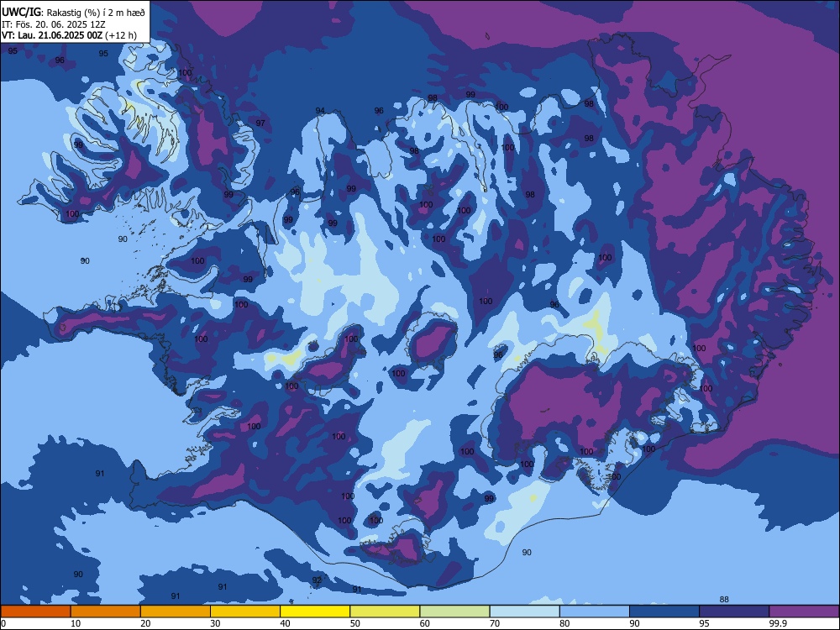Viewport: 840px width, 630px height.
Task: Pick the purple above-99.9 legend swatch
Action: pyautogui.click(x=804, y=612)
